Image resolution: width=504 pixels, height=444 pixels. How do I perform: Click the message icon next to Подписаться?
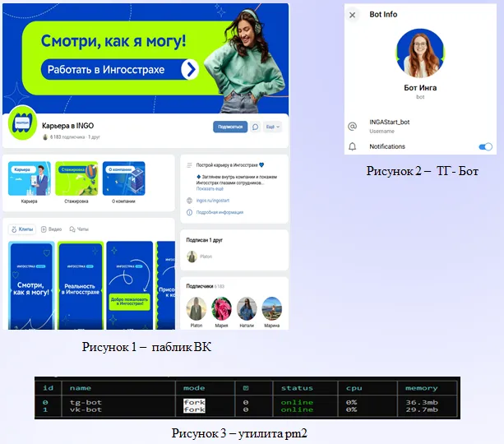click(255, 127)
